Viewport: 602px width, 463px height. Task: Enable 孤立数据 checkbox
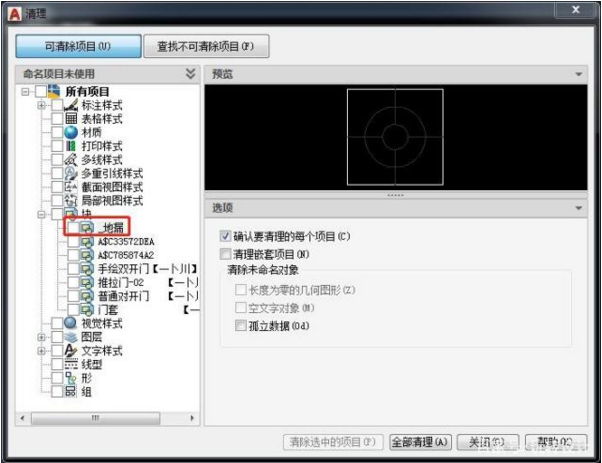pos(241,326)
